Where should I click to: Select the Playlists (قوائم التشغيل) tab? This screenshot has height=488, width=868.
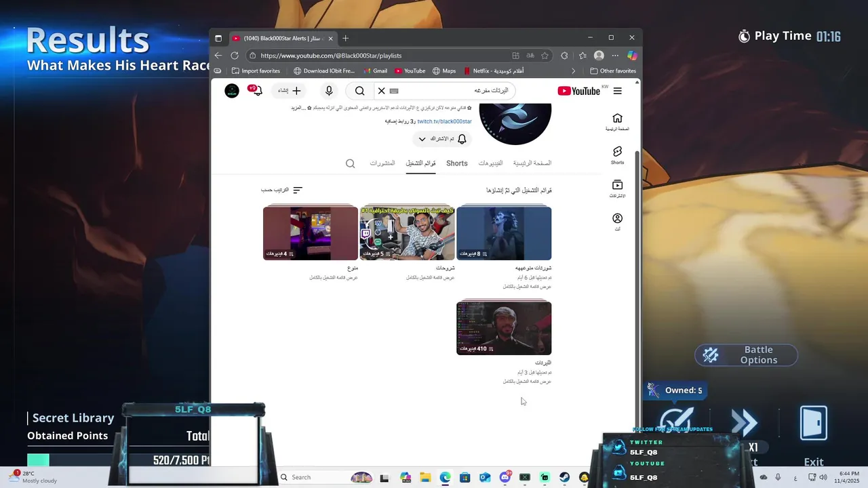(x=420, y=163)
